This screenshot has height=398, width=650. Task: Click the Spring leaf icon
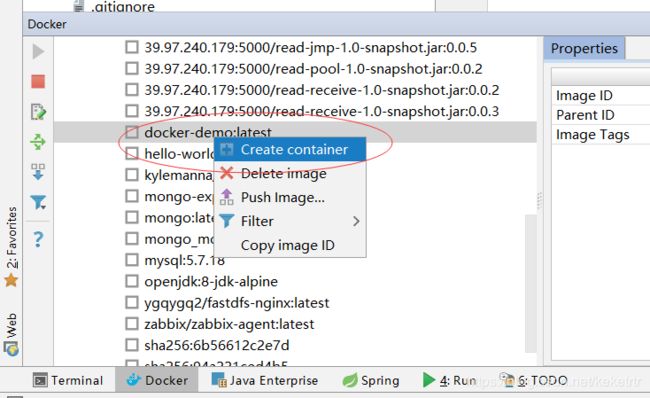click(x=350, y=380)
